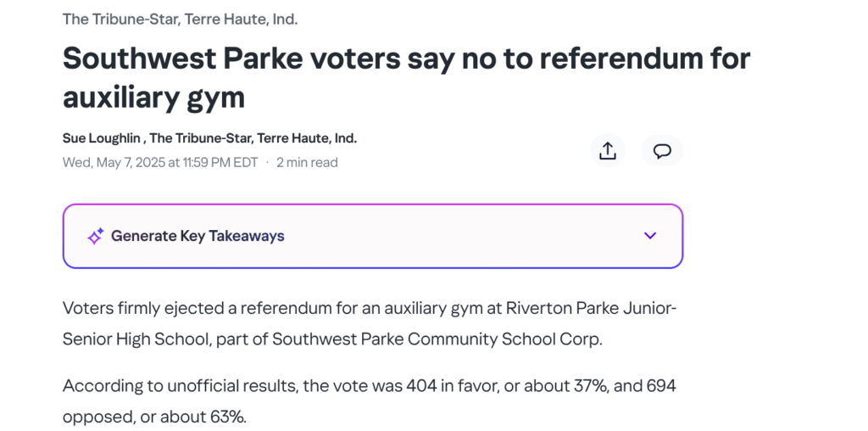Viewport: 868px width, 431px height.
Task: Click bold Tribune-Star, Terre Haute byline text
Action: (x=253, y=138)
